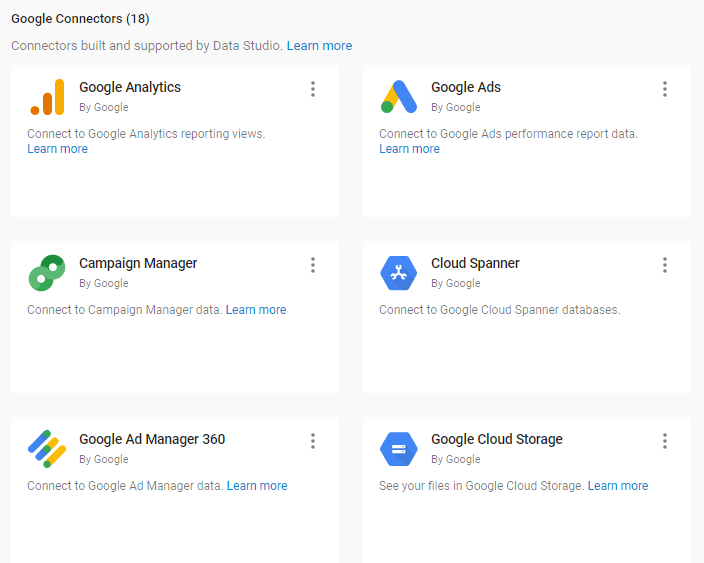Select the Google Analytics connector title
Screen dimensions: 704x563
click(130, 87)
